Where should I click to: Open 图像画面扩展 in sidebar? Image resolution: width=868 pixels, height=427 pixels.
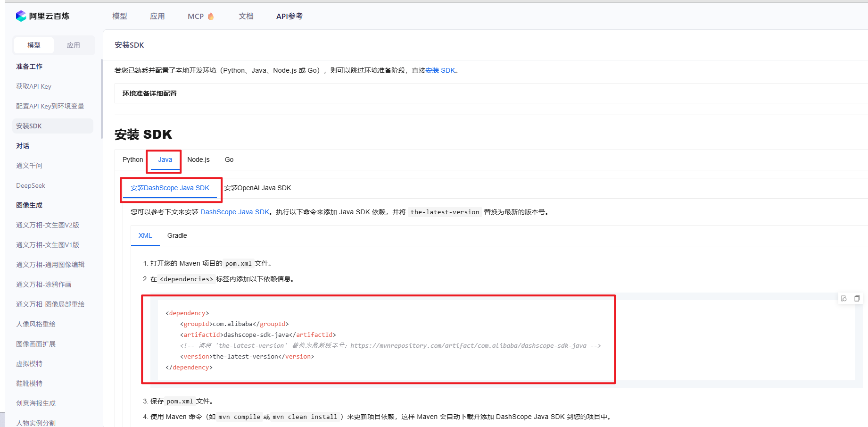(x=36, y=344)
